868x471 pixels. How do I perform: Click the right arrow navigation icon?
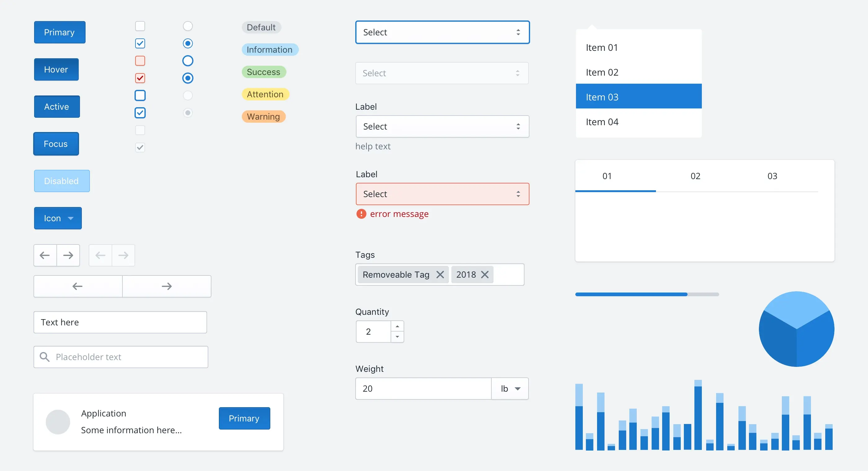click(69, 255)
